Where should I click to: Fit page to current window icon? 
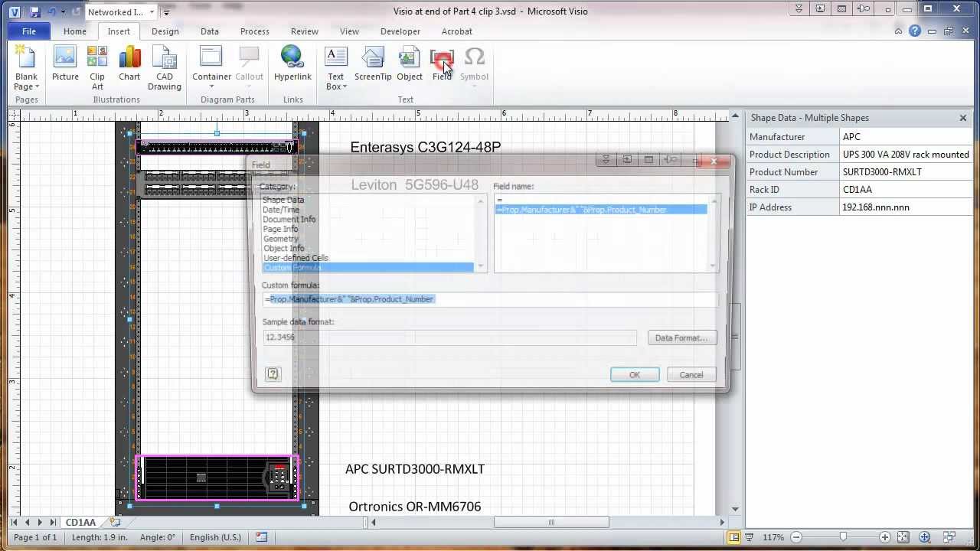coord(903,537)
